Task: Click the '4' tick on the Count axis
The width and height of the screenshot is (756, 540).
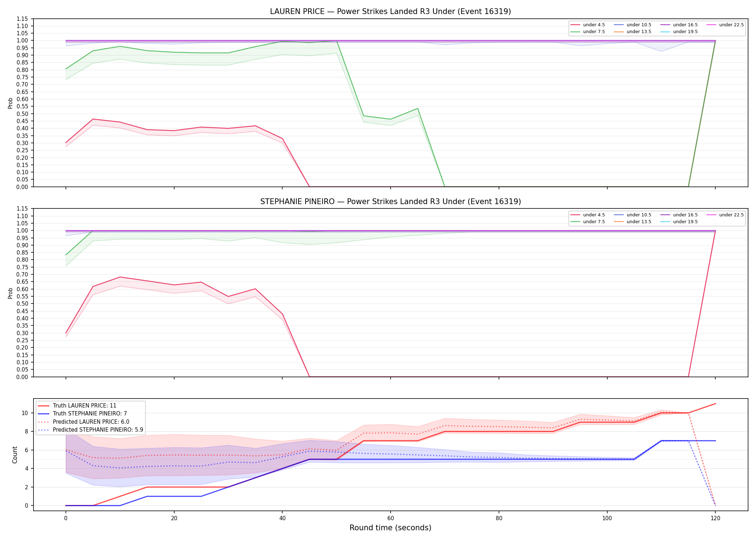Action: (x=26, y=468)
